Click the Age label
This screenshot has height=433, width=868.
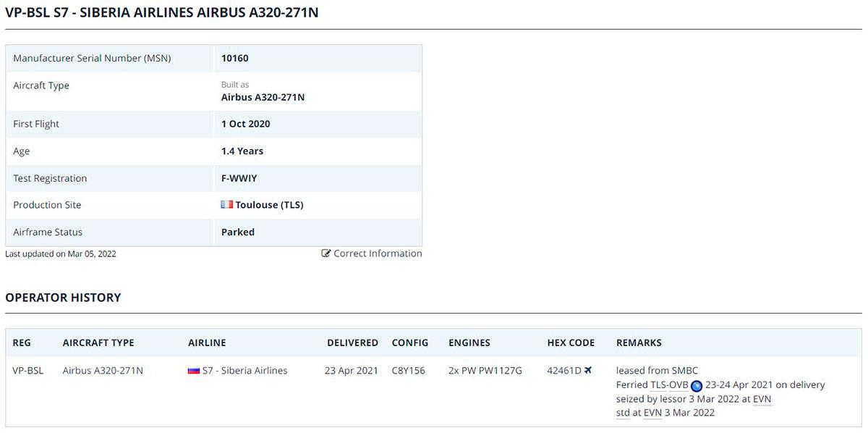22,151
